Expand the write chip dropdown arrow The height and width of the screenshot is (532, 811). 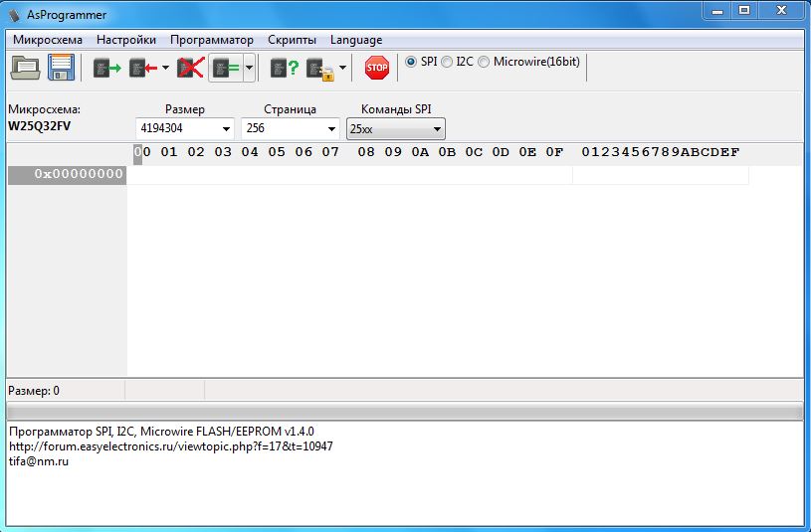point(165,68)
